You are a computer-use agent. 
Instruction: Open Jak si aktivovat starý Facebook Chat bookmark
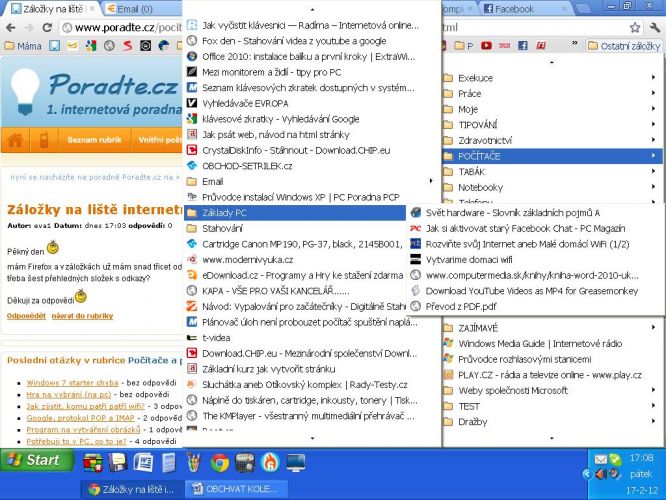[535, 229]
